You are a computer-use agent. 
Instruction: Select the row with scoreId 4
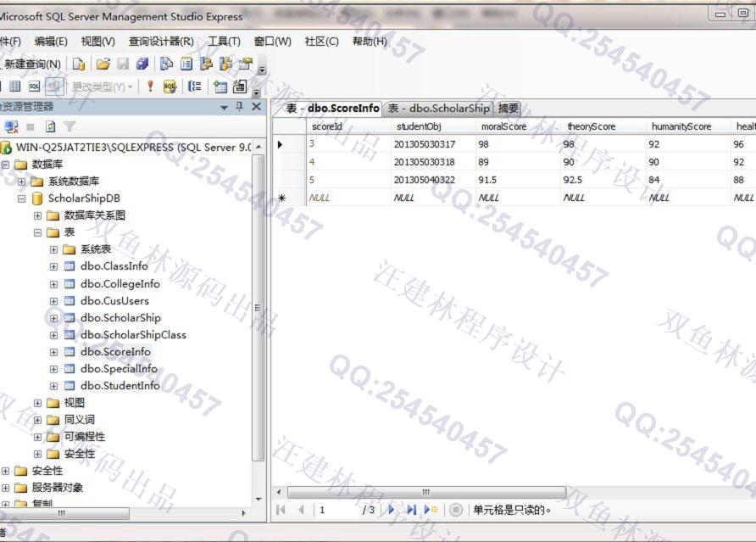[x=289, y=162]
